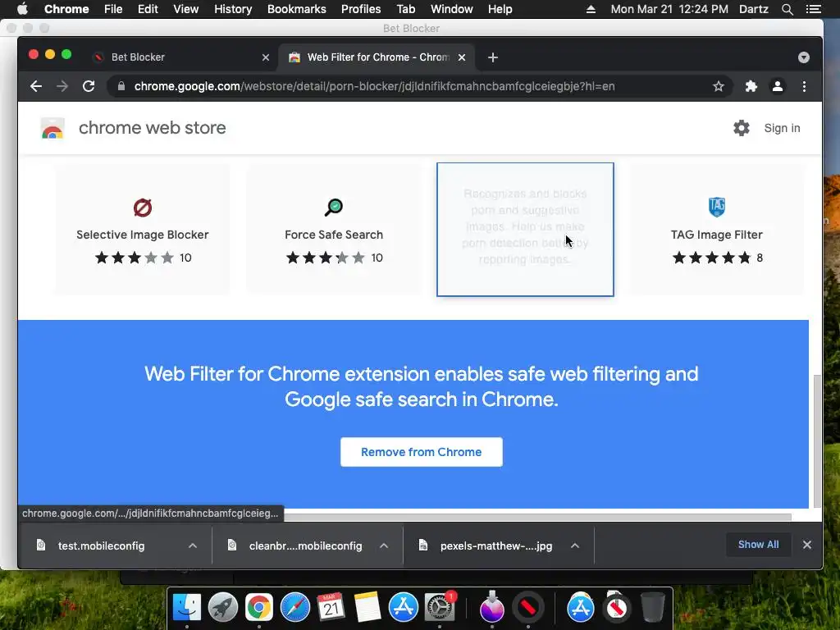Open the pexels-matthew jpg downloaded file
840x630 pixels.
tap(496, 546)
